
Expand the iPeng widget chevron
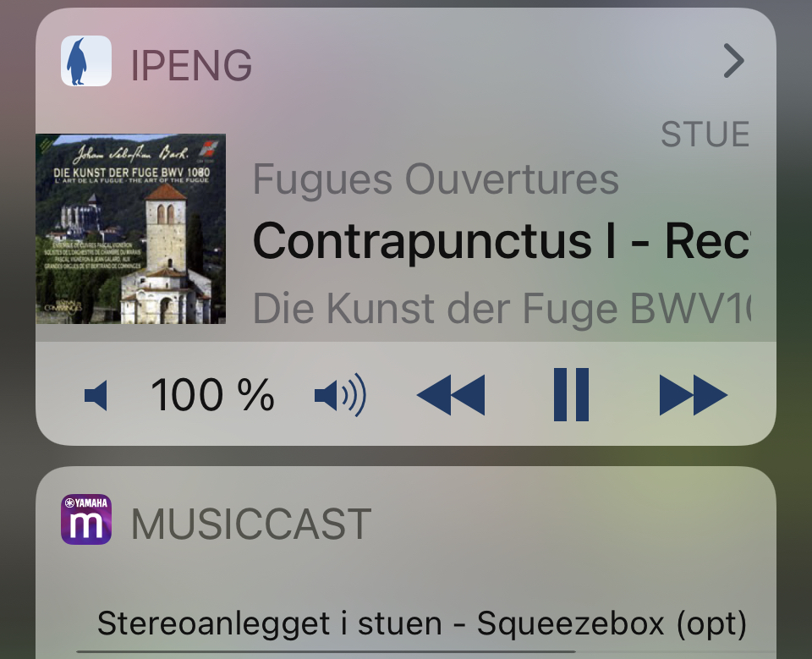(x=734, y=61)
